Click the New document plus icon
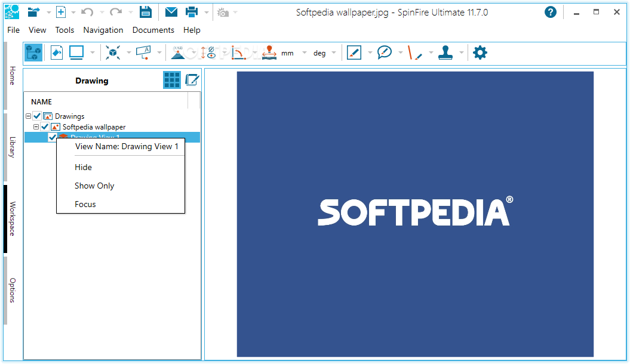The image size is (630, 364). point(61,12)
